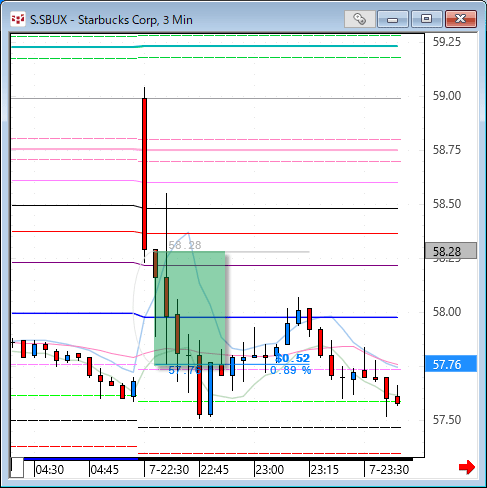
Task: Click the 58.28 gray price marker
Action: tap(451, 251)
